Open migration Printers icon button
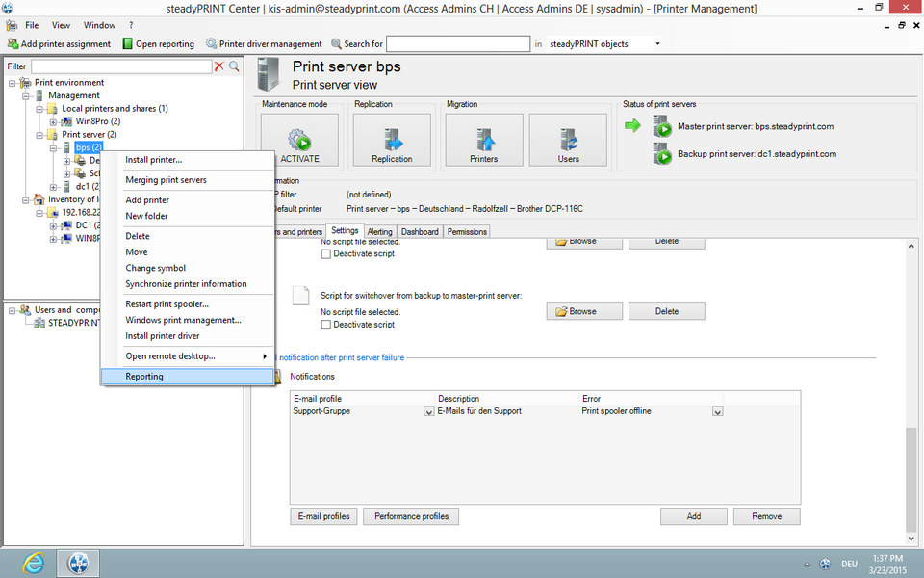 tap(484, 140)
